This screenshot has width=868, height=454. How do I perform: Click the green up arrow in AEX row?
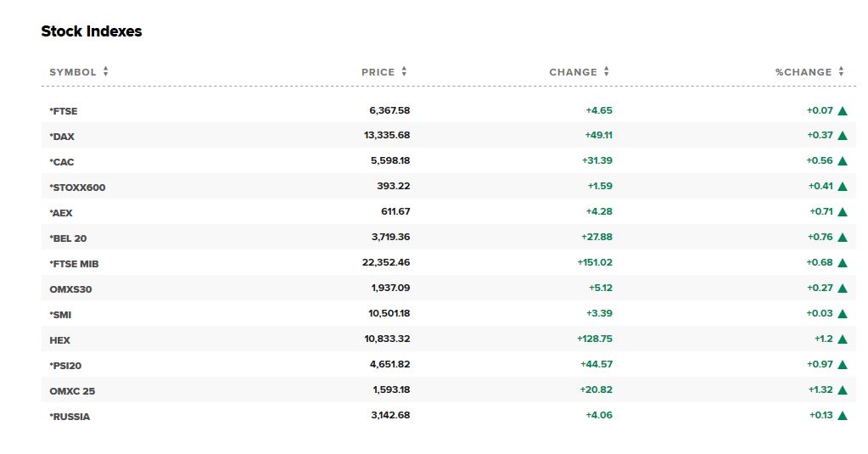pos(843,212)
